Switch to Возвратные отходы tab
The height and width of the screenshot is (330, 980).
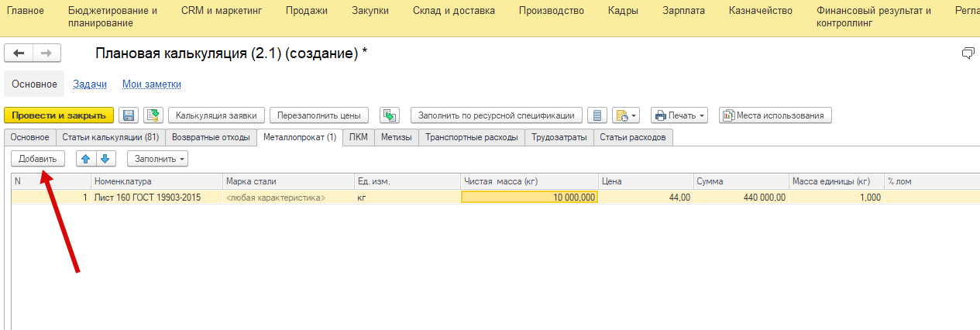click(x=211, y=138)
